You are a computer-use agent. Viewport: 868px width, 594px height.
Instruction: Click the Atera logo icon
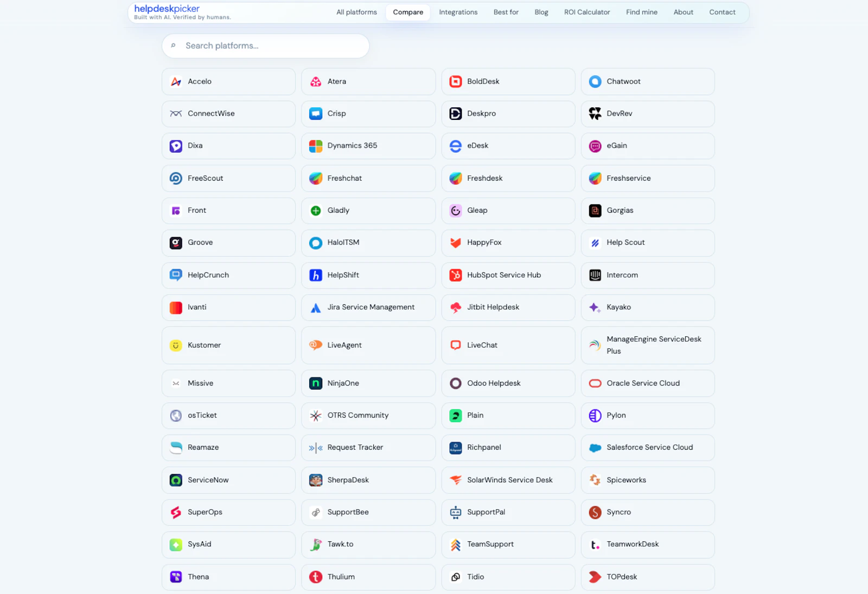point(316,81)
